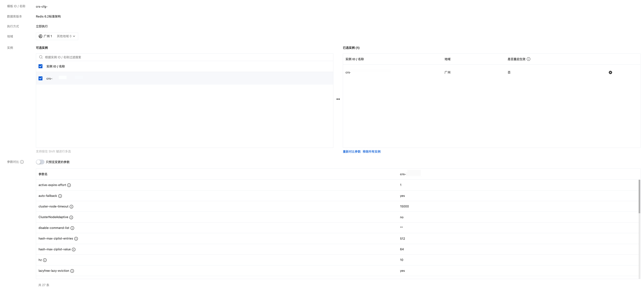Image resolution: width=644 pixels, height=296 pixels.
Task: Click the 重新对比参数 link
Action: pyautogui.click(x=351, y=152)
